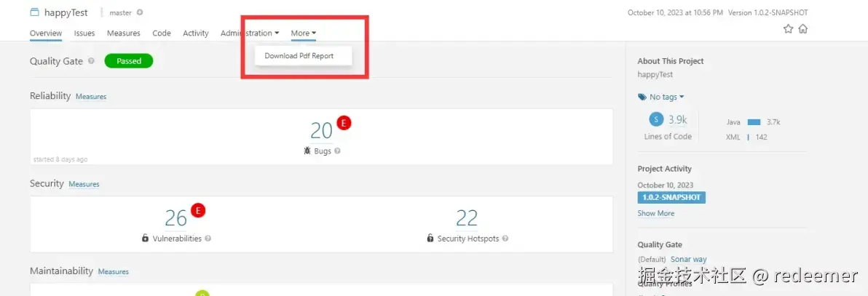Expand the Administration dropdown
Image resolution: width=868 pixels, height=296 pixels.
click(x=250, y=33)
